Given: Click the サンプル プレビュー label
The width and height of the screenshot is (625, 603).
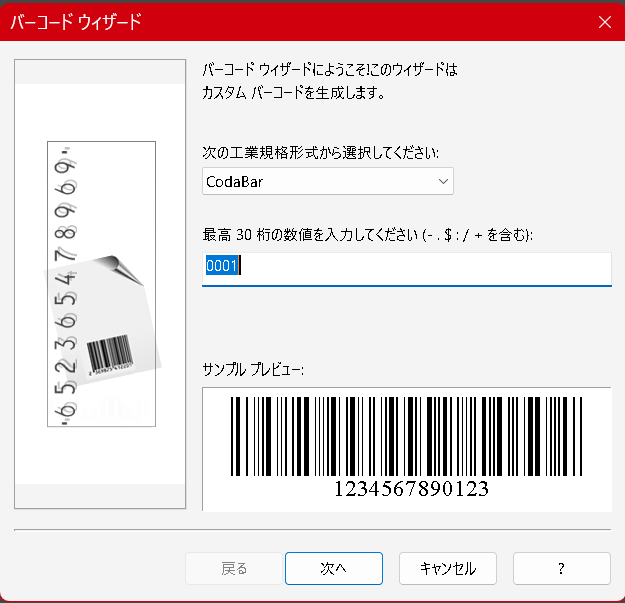Looking at the screenshot, I should [253, 369].
